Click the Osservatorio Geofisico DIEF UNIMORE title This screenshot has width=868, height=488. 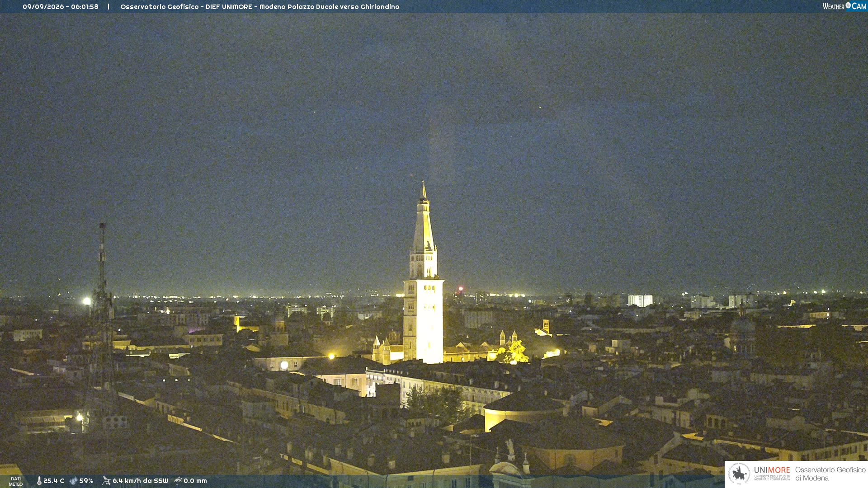pos(260,7)
